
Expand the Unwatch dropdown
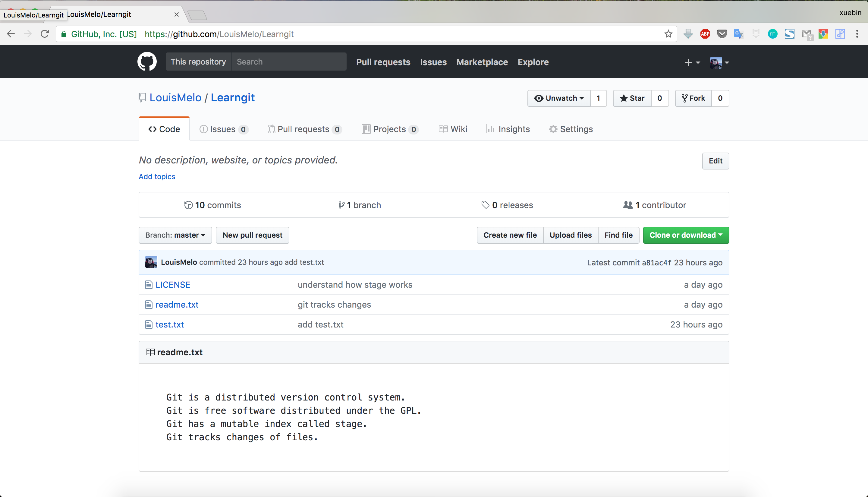559,98
